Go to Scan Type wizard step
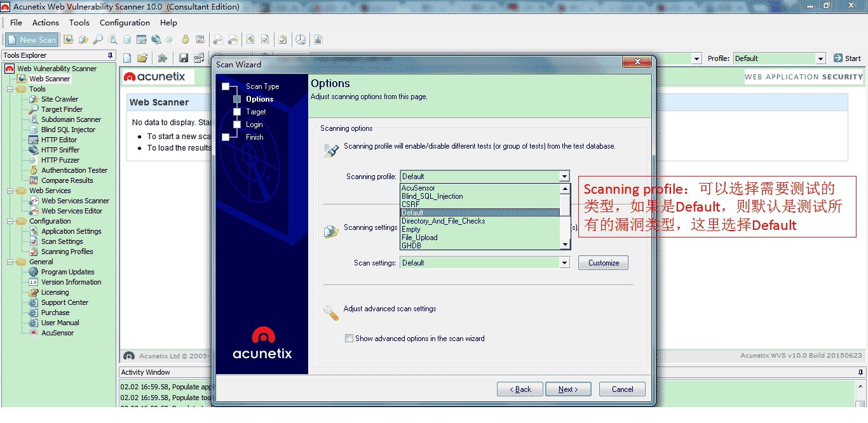Screen dimensions: 868x423 tap(262, 86)
